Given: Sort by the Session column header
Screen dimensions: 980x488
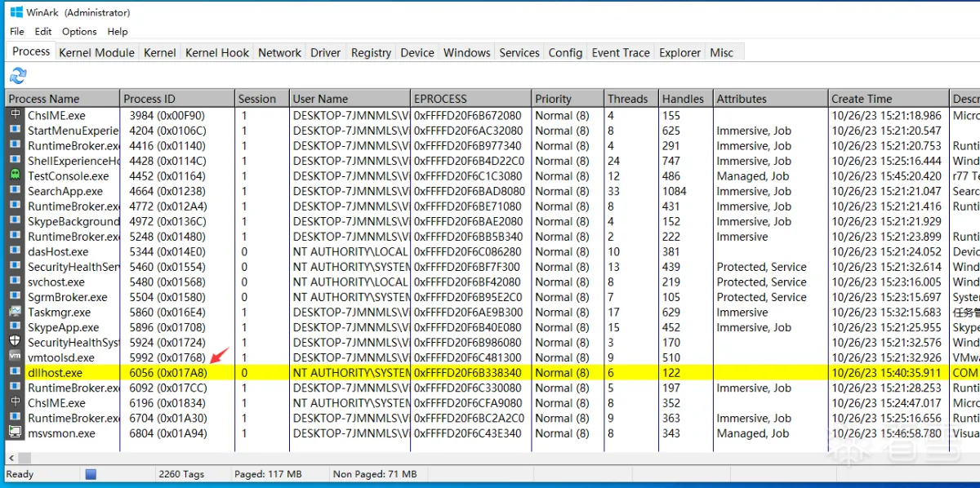Looking at the screenshot, I should pos(262,99).
